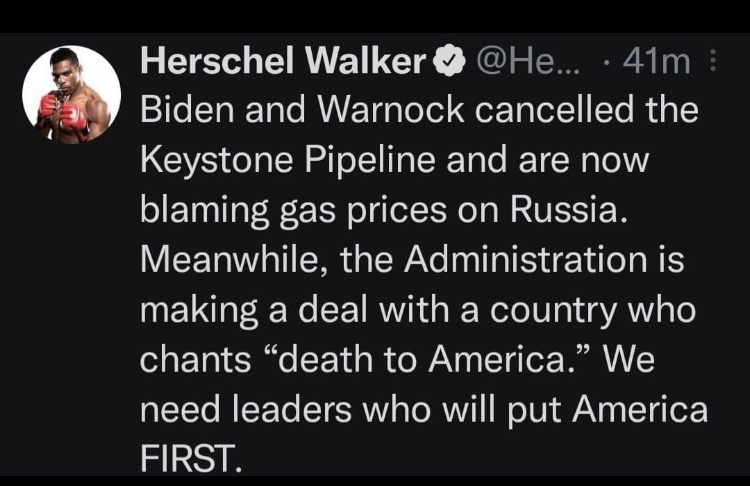Viewport: 750px width, 486px height.
Task: Open the tweet via the 41m timestamp
Action: 656,63
